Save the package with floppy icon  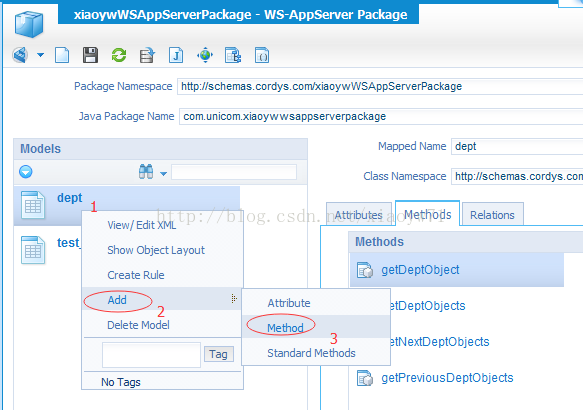pos(90,55)
